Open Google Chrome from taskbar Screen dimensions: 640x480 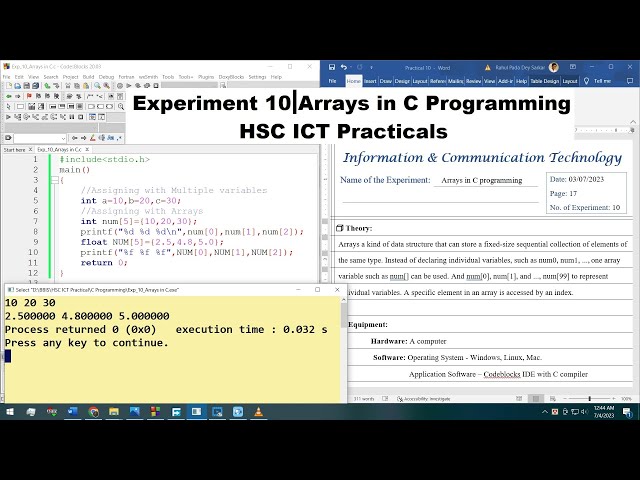coord(93,412)
